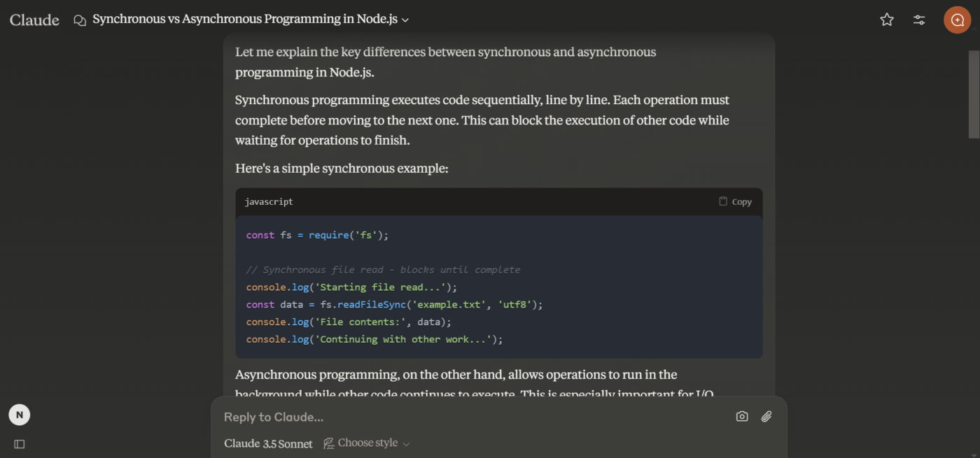The image size is (980, 458).
Task: Click "Here's a simple synchronous example:" text
Action: pyautogui.click(x=342, y=169)
